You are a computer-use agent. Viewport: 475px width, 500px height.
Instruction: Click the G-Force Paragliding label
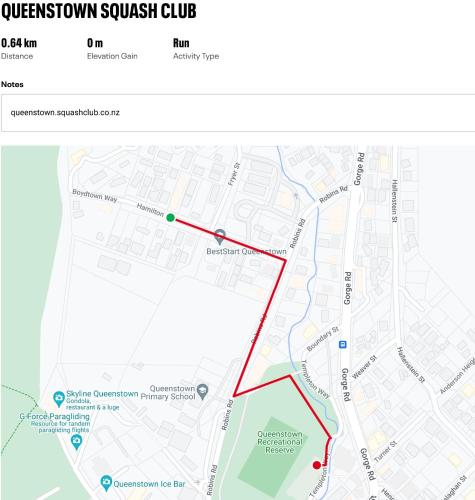(55, 416)
